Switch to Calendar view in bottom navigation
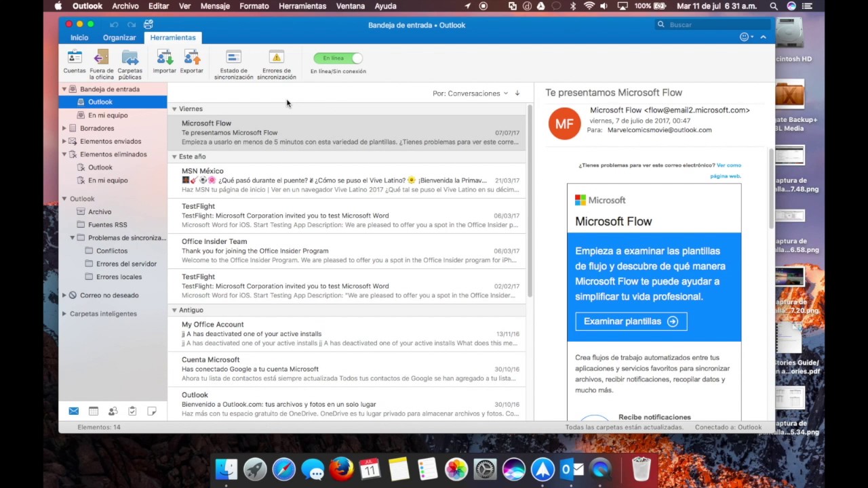The width and height of the screenshot is (868, 488). (94, 411)
